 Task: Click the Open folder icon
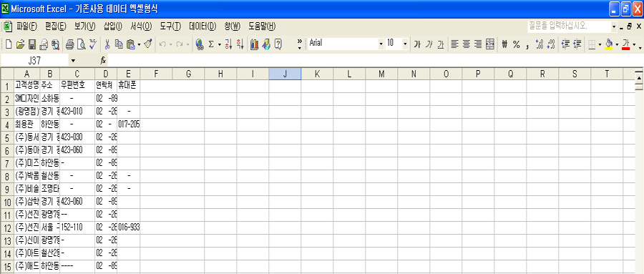pos(20,44)
